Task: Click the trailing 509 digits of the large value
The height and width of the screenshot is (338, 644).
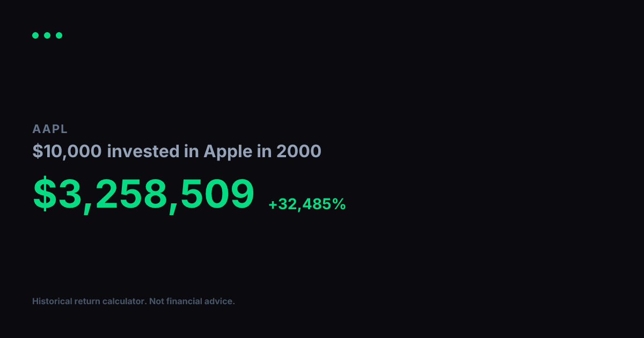Action: 217,194
